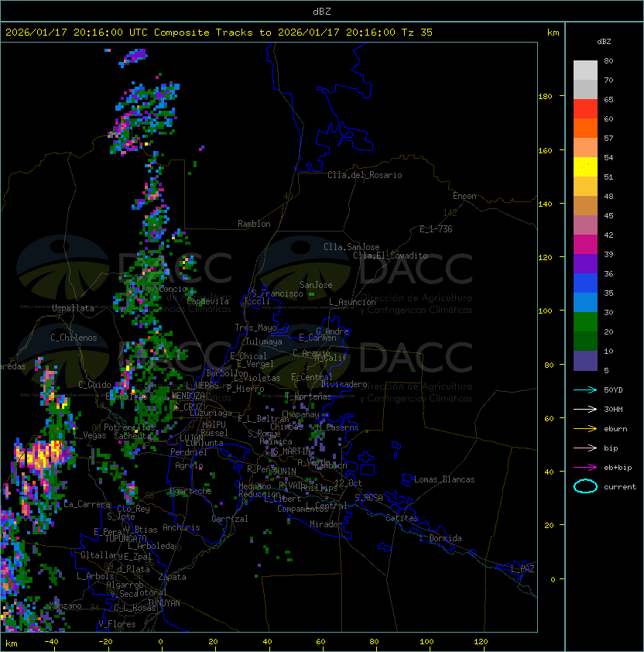Screen dimensions: 644x652
Task: Click the V_Flores map label
Action: click(117, 624)
